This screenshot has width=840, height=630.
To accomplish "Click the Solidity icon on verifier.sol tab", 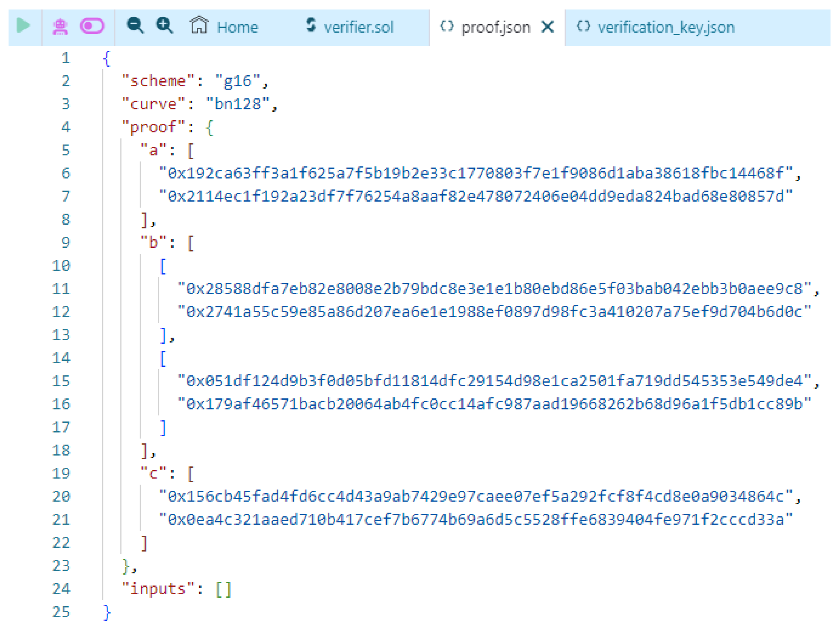I will click(311, 25).
